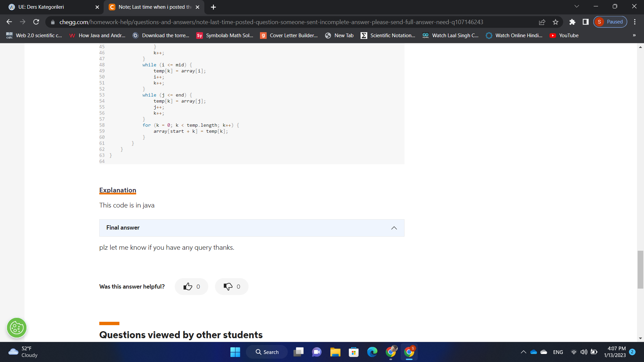This screenshot has height=362, width=644.
Task: Bookmark this page with star icon
Action: (x=555, y=22)
